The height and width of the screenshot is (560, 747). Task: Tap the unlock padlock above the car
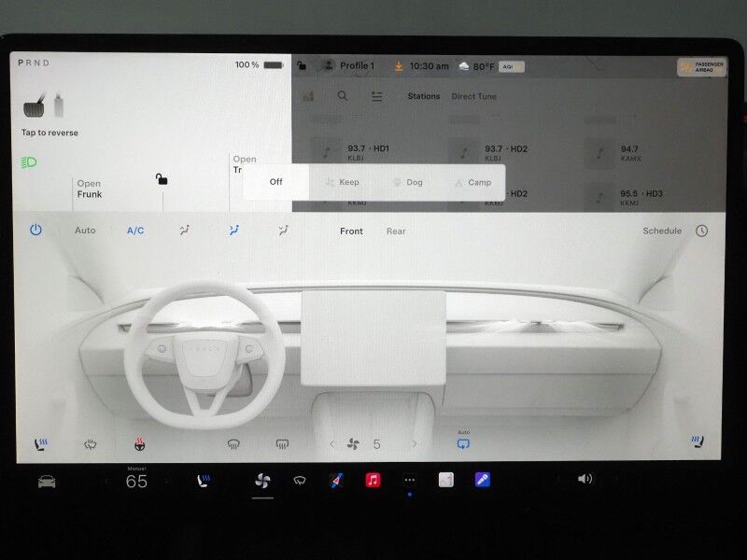(162, 179)
